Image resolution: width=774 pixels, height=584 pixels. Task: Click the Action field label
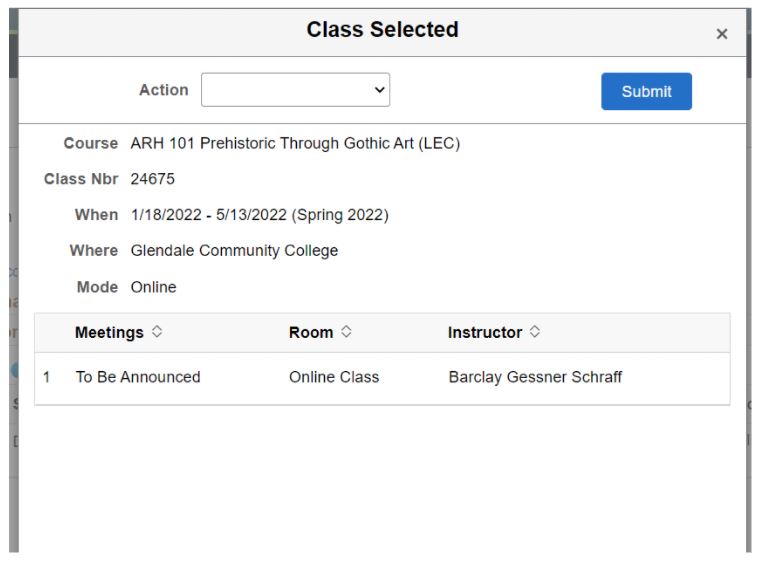click(x=163, y=90)
